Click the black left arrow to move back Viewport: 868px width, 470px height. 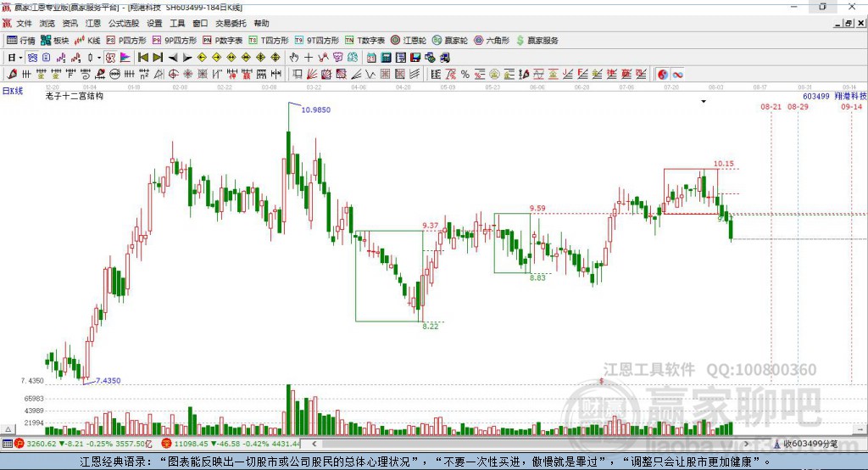point(173,58)
